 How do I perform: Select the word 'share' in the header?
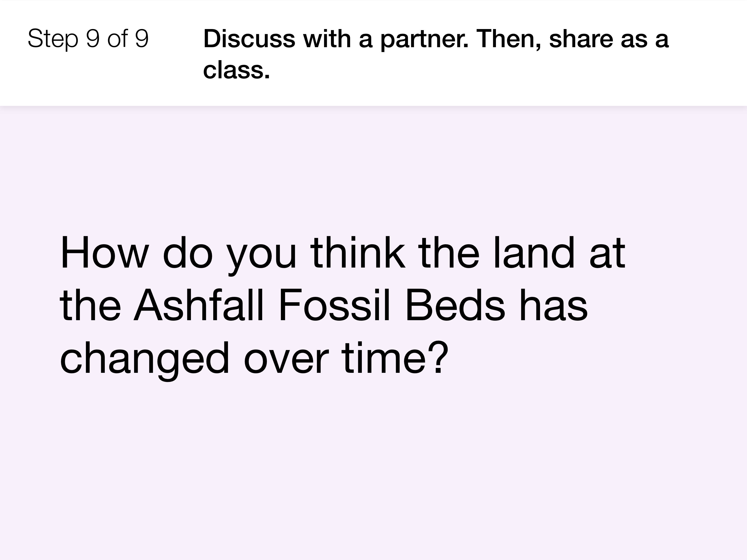pyautogui.click(x=581, y=38)
